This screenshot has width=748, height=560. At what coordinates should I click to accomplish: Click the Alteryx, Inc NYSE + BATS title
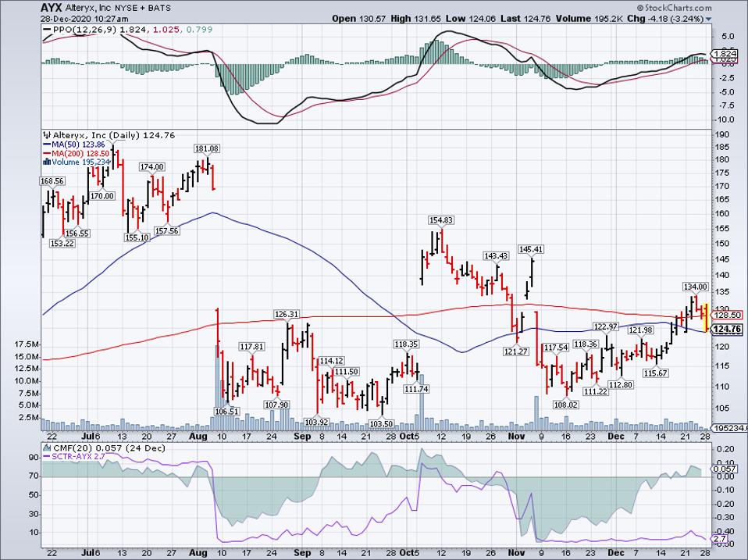coord(119,8)
